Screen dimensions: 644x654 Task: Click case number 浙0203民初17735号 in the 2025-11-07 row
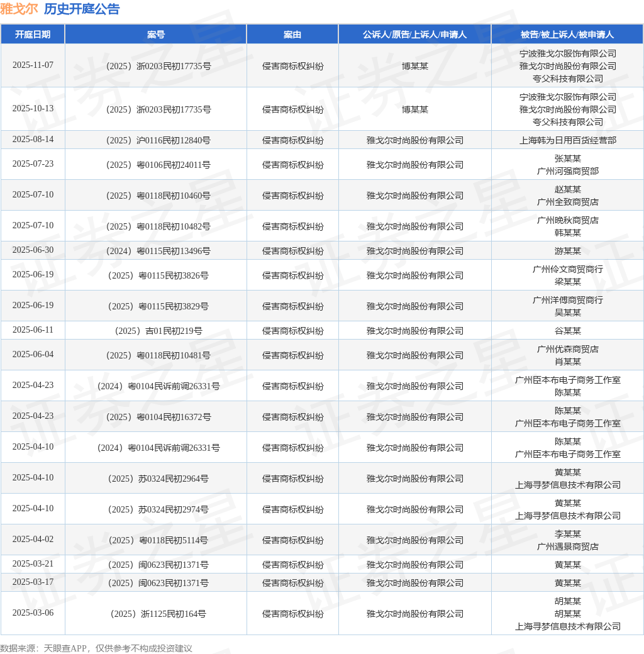pyautogui.click(x=158, y=66)
